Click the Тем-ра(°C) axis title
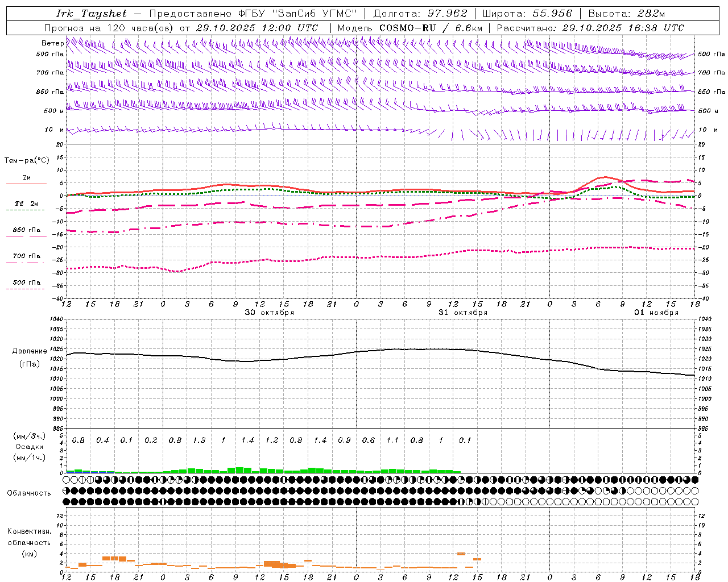Screen dimensions: 728x582 click(27, 161)
